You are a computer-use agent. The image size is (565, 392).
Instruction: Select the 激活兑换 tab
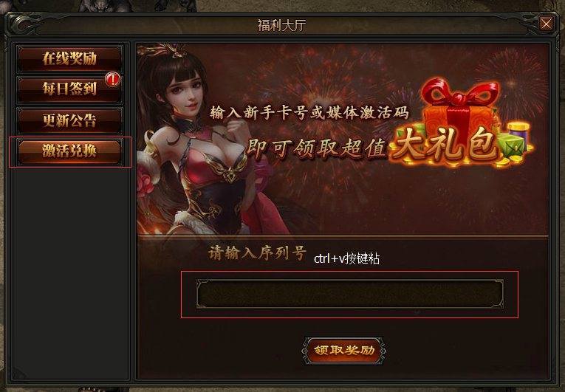pyautogui.click(x=69, y=151)
